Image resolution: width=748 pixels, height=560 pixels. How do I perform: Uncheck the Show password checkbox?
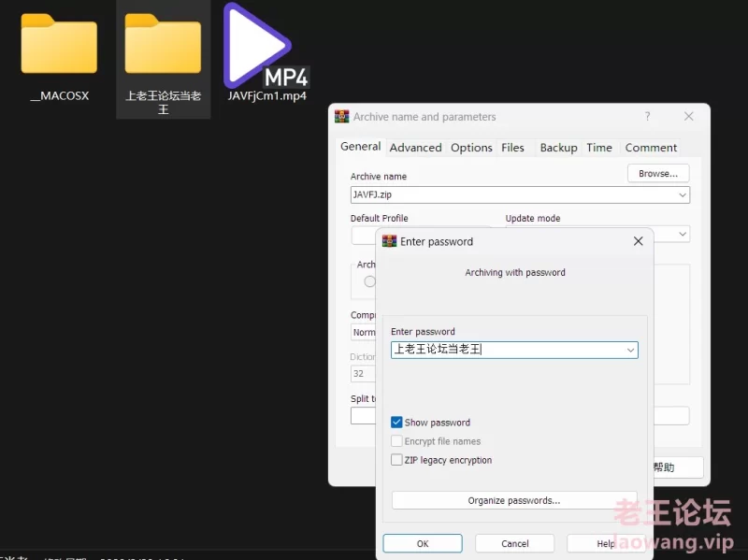396,423
